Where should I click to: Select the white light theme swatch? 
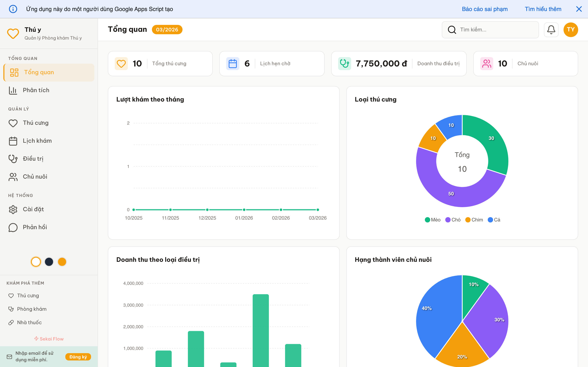tap(36, 262)
